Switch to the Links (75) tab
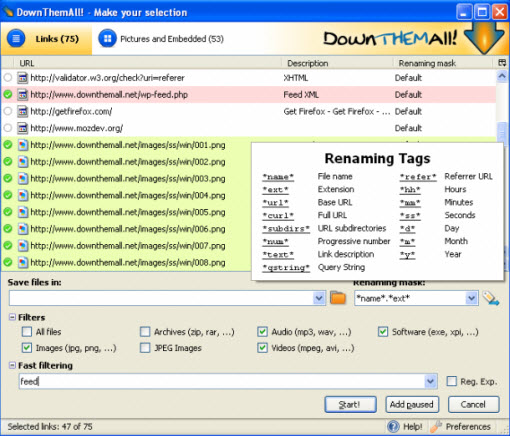 click(46, 39)
